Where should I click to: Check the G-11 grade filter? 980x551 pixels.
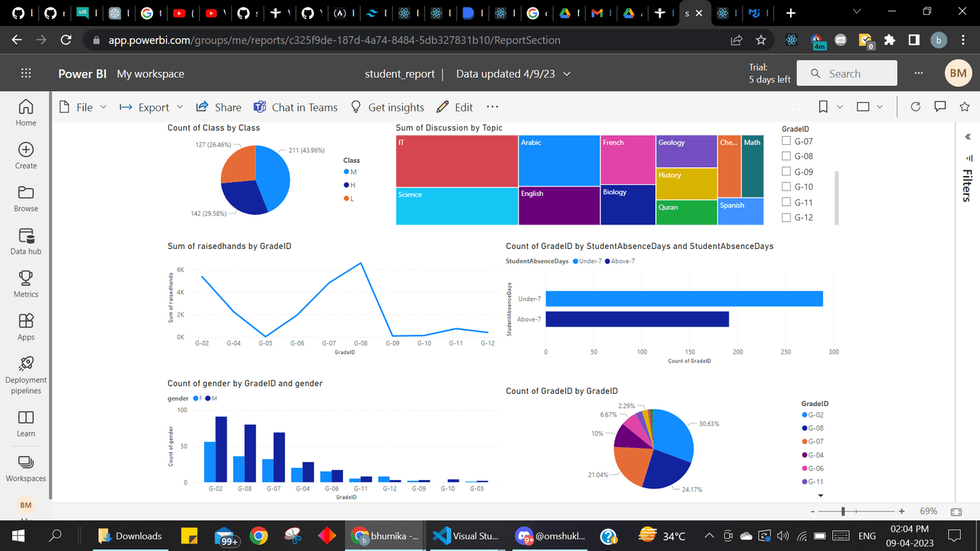tap(787, 202)
